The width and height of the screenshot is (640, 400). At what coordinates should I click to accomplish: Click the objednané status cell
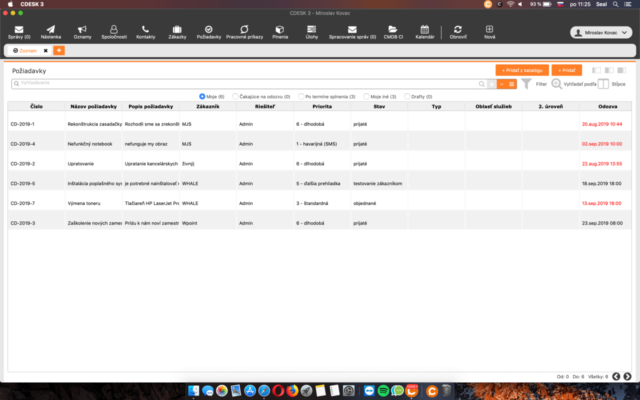point(364,203)
